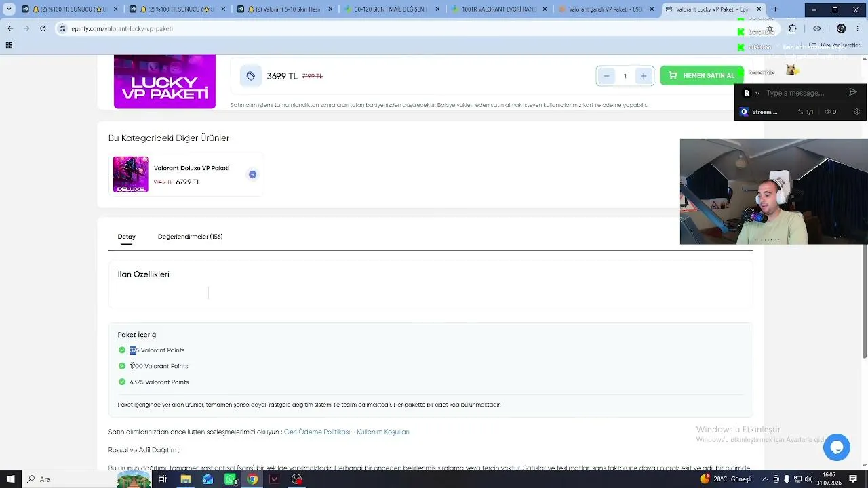Screen dimensions: 868x488
Task: Send the chat message with arrow icon
Action: point(853,92)
